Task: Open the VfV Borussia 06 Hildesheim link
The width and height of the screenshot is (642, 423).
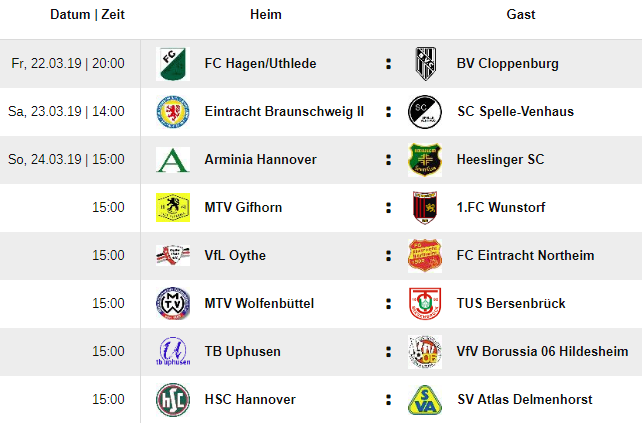Action: pyautogui.click(x=542, y=351)
